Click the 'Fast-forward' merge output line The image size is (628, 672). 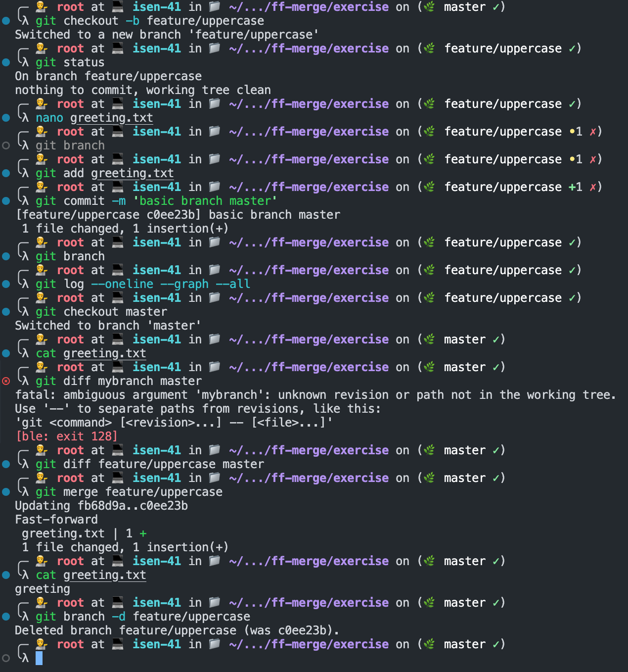click(x=56, y=520)
